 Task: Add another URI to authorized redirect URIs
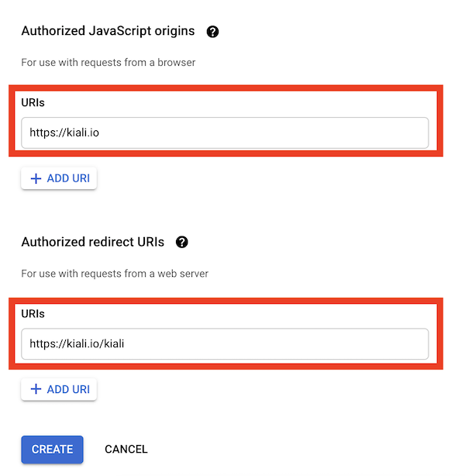(60, 389)
